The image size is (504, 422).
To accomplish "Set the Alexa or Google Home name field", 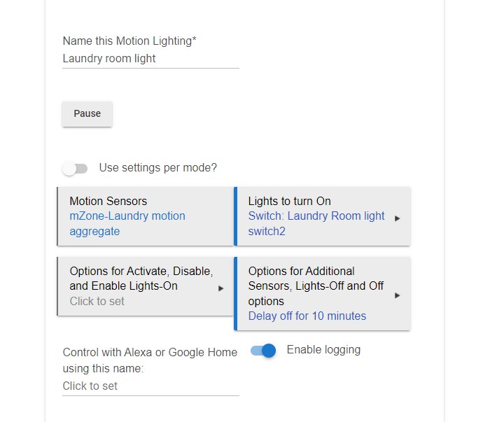I will coord(150,386).
